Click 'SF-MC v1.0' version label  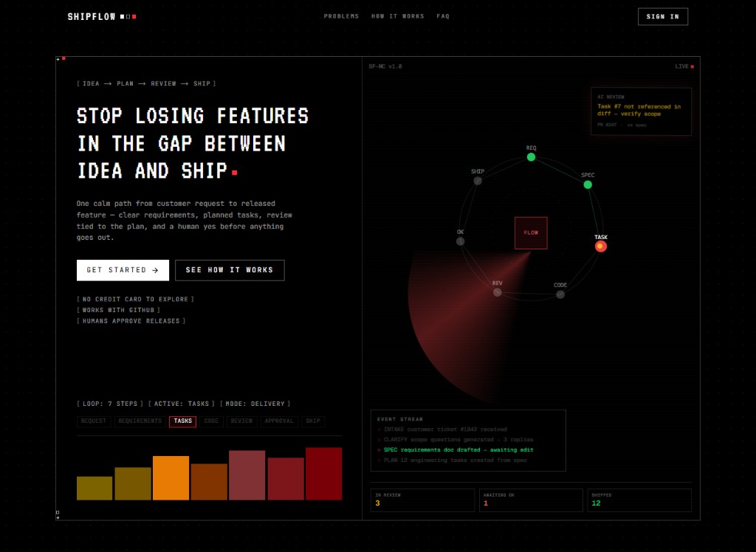coord(385,66)
